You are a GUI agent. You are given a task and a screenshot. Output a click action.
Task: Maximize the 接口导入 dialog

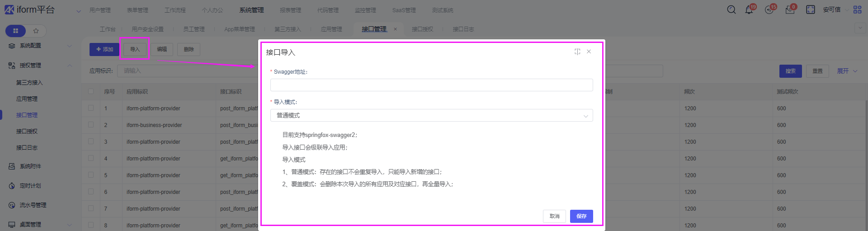coord(577,52)
